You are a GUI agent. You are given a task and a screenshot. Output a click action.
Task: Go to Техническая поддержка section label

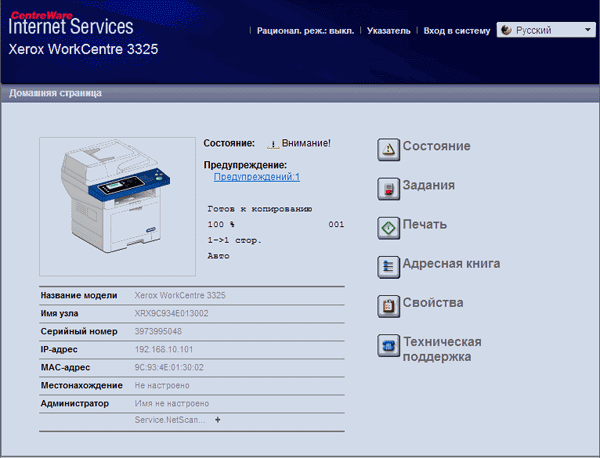442,349
